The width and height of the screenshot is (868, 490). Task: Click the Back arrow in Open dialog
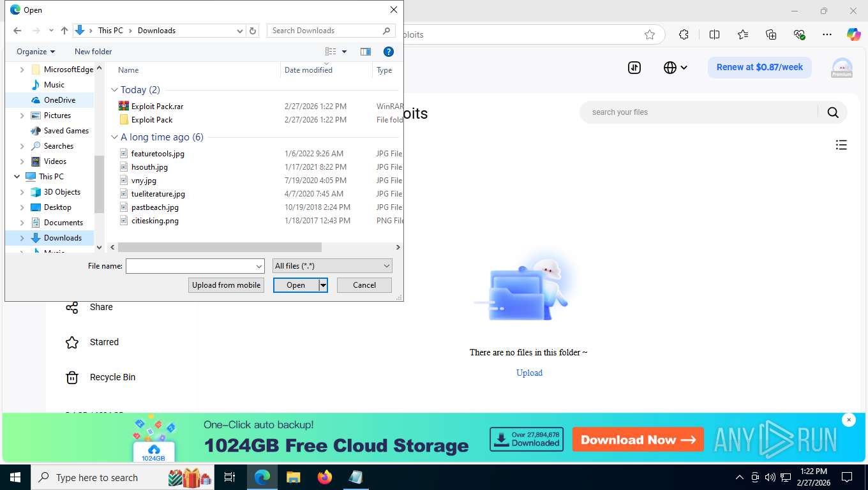[17, 31]
